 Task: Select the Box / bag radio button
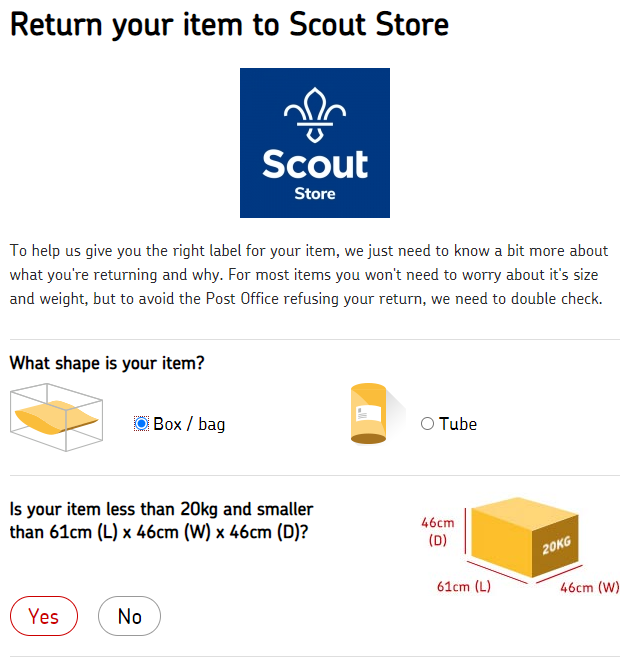pyautogui.click(x=141, y=424)
